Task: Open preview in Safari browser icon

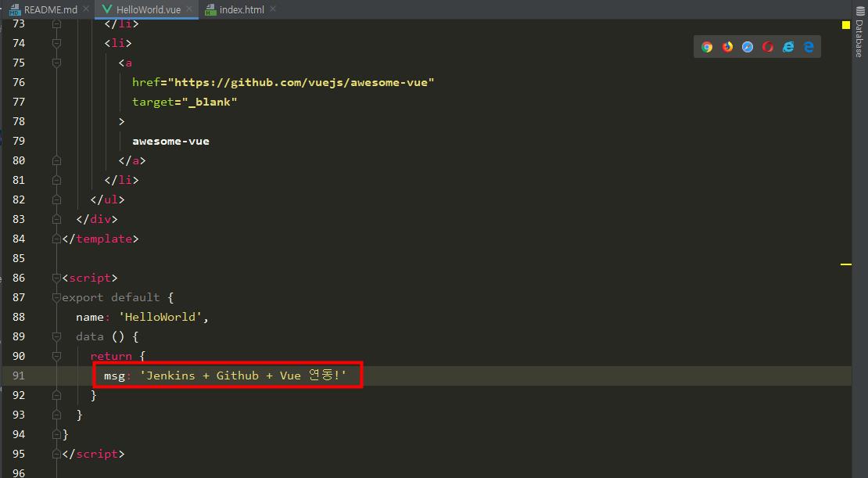Action: pyautogui.click(x=748, y=47)
